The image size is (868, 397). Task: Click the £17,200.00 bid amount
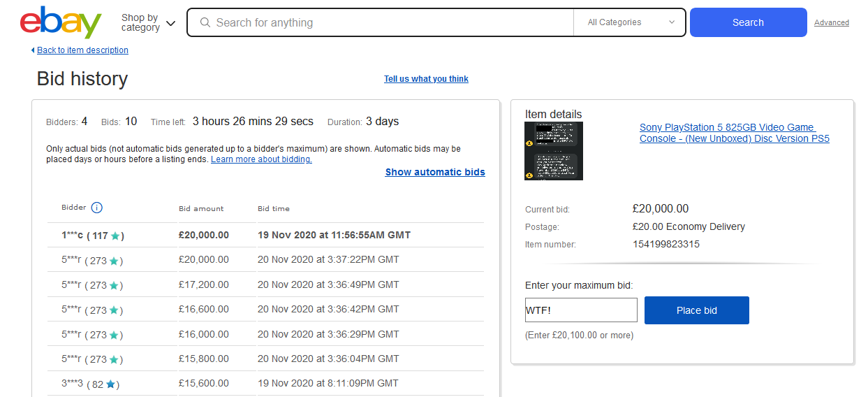coord(204,284)
